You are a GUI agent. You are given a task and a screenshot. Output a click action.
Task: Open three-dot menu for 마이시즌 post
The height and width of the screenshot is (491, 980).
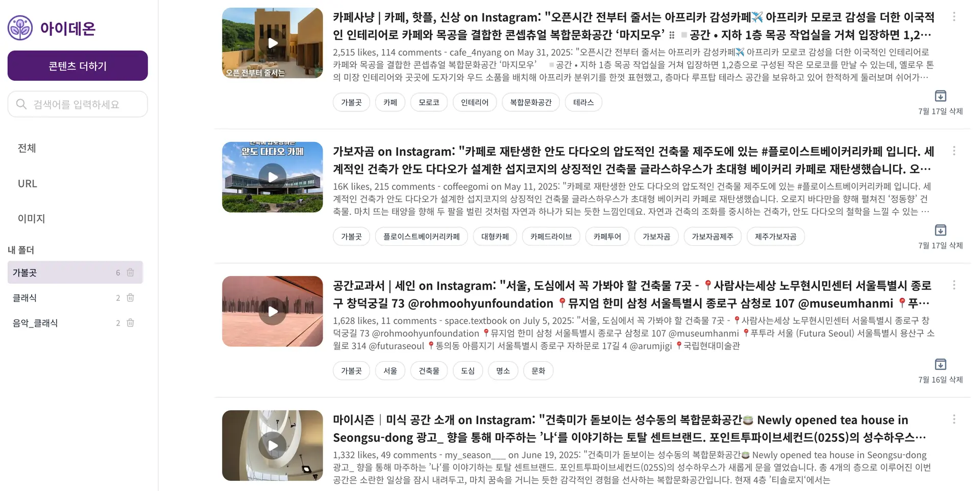(x=953, y=419)
